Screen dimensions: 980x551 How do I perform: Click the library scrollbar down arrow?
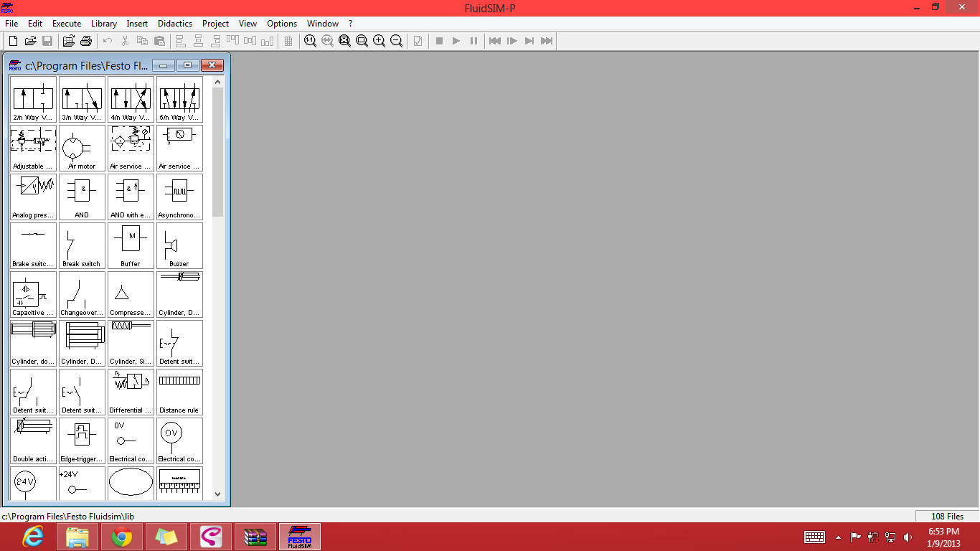218,494
